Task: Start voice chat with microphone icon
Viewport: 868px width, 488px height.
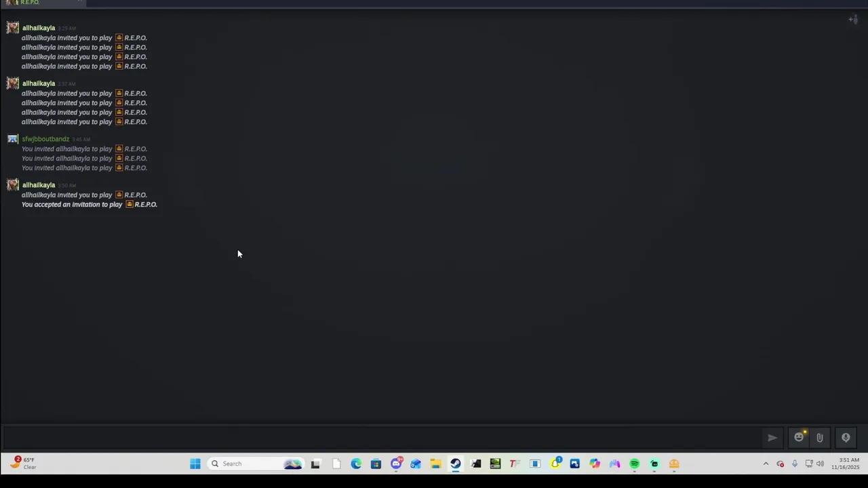Action: pyautogui.click(x=846, y=438)
